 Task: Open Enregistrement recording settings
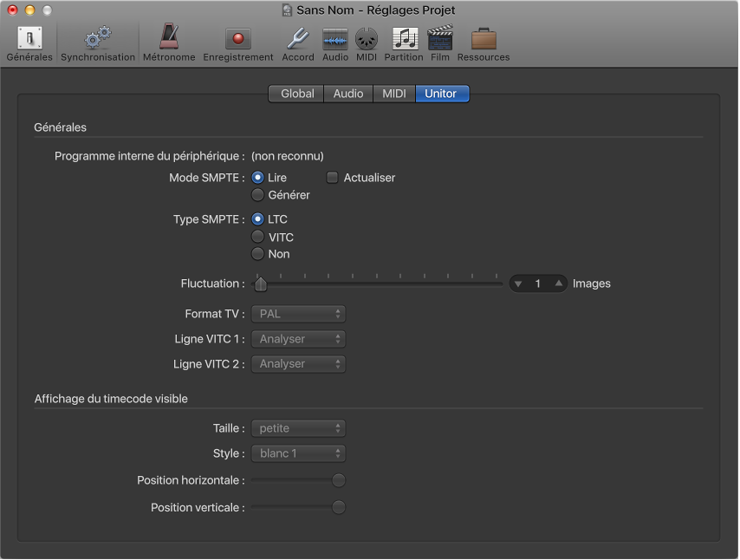coord(237,39)
